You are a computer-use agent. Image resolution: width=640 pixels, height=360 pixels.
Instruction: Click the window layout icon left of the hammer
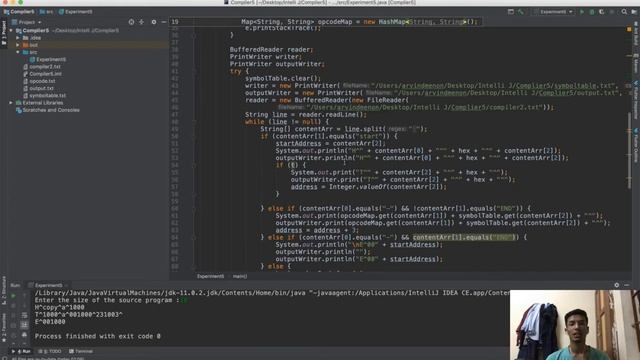click(511, 12)
